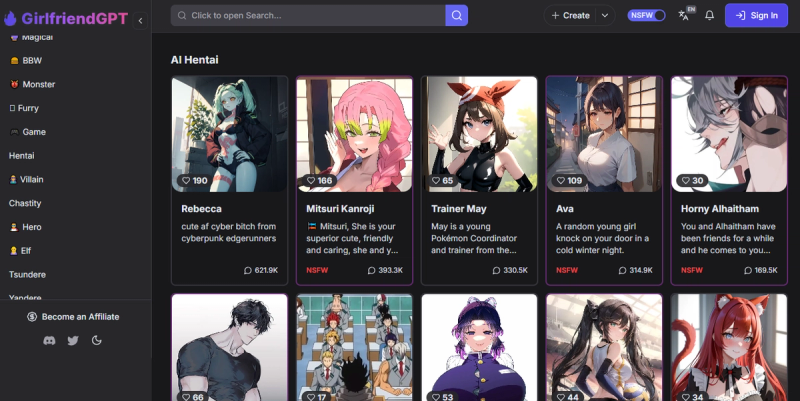800x401 pixels.
Task: Click the Mitsuri Kanroji card title
Action: 340,209
